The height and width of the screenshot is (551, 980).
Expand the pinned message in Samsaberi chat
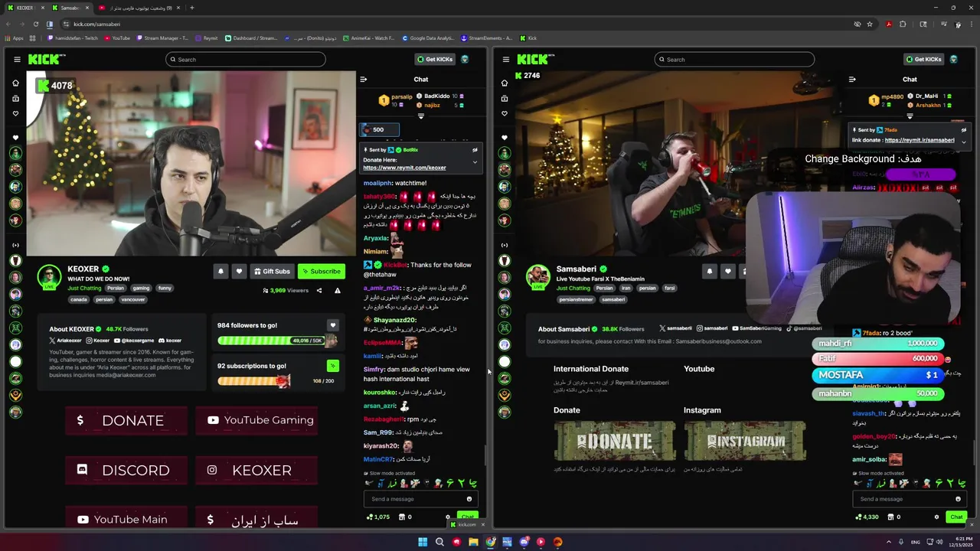point(963,142)
